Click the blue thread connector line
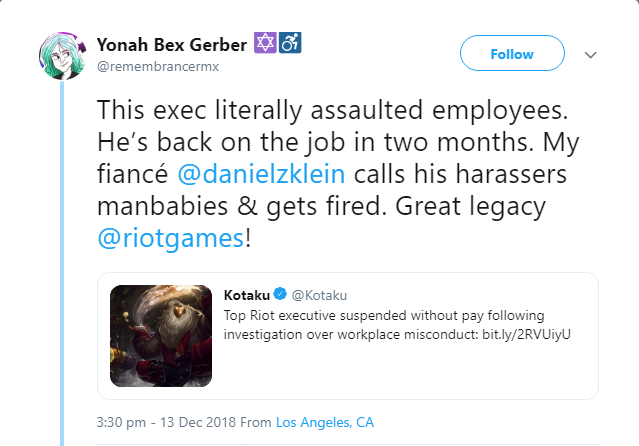639x446 pixels. click(62, 263)
